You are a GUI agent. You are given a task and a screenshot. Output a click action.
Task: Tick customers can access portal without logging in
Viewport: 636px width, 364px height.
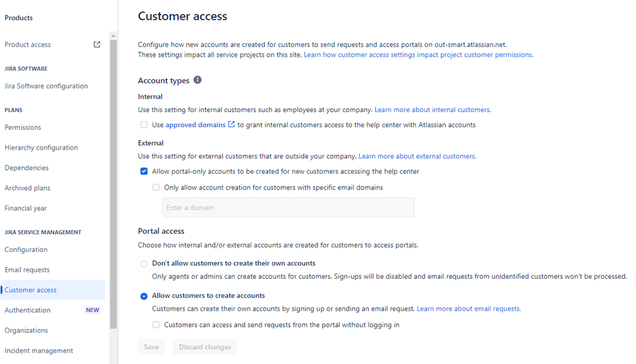click(x=156, y=325)
